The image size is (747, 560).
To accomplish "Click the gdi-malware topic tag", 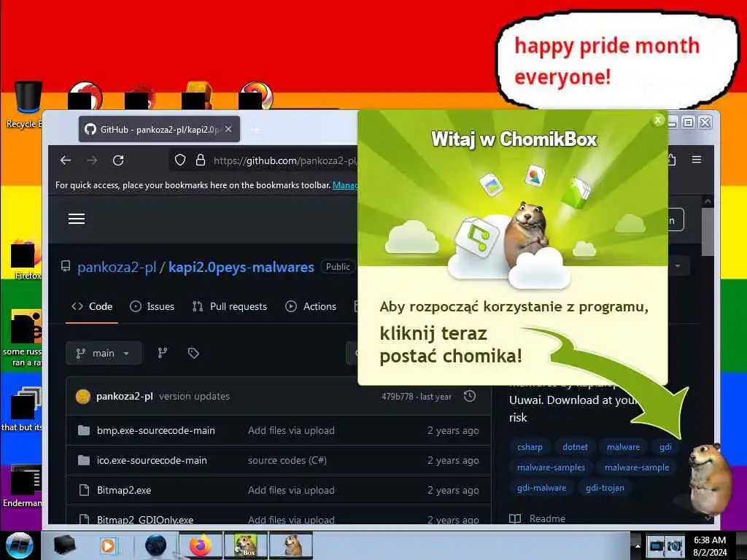I will pyautogui.click(x=542, y=488).
